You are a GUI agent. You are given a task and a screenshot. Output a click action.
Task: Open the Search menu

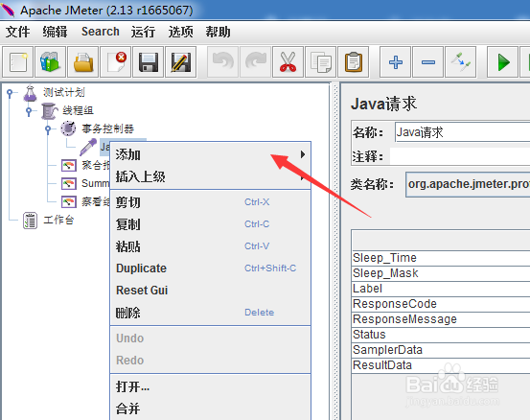click(101, 32)
